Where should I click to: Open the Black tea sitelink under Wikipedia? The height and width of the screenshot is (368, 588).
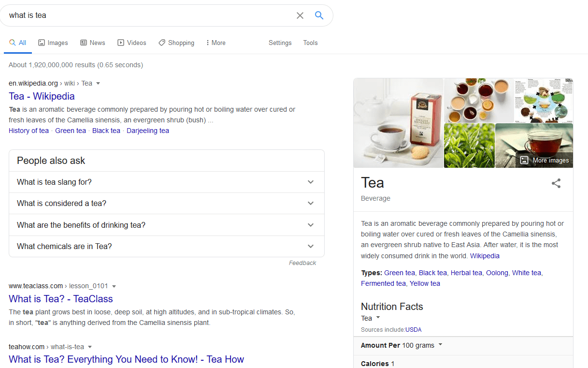point(106,131)
